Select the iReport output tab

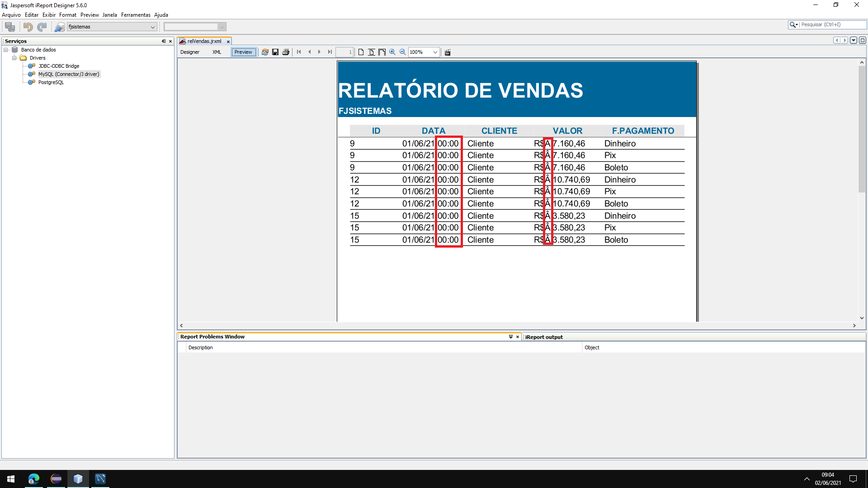[544, 337]
